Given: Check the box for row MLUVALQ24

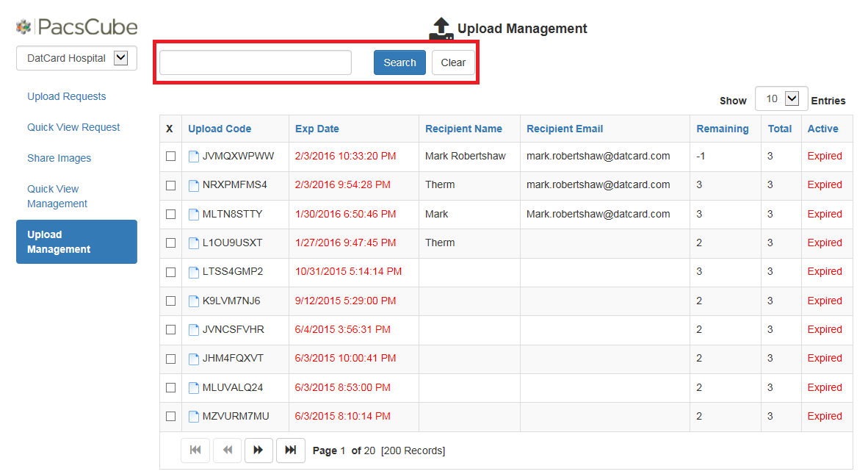Looking at the screenshot, I should (170, 387).
